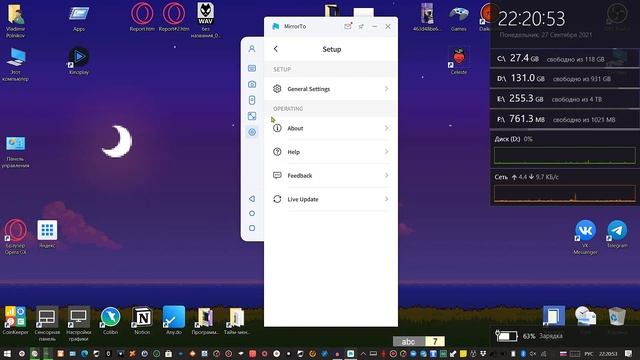Viewport: 640px width, 360px height.
Task: Select the Report.htm Opera file
Action: (x=142, y=17)
